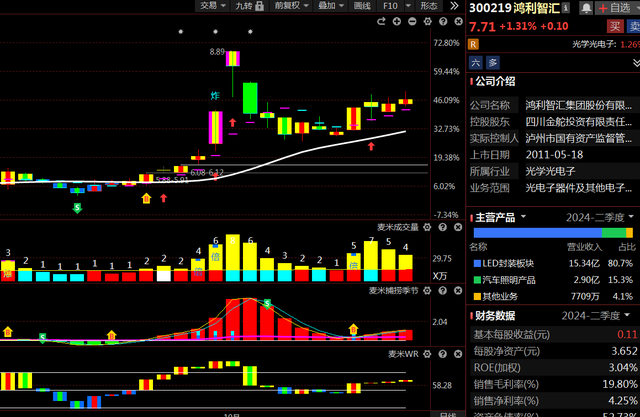The image size is (640, 417).
Task: Toggle the 多 badge button
Action: point(492,62)
